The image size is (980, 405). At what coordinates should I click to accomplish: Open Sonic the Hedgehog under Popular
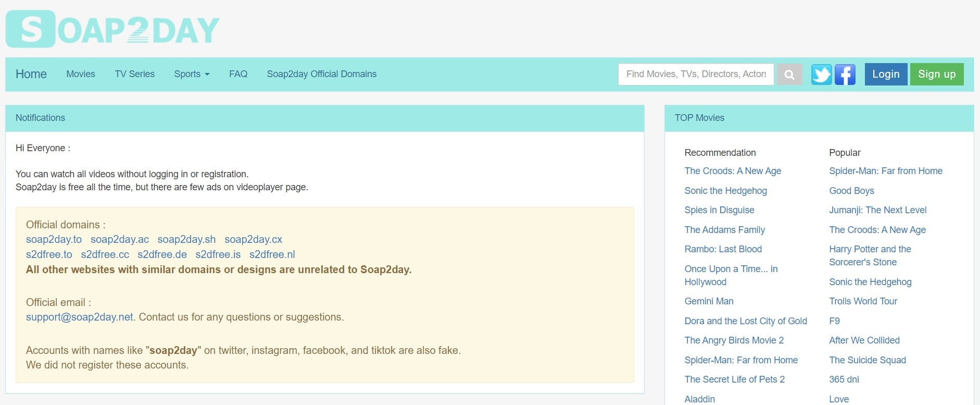coord(870,282)
